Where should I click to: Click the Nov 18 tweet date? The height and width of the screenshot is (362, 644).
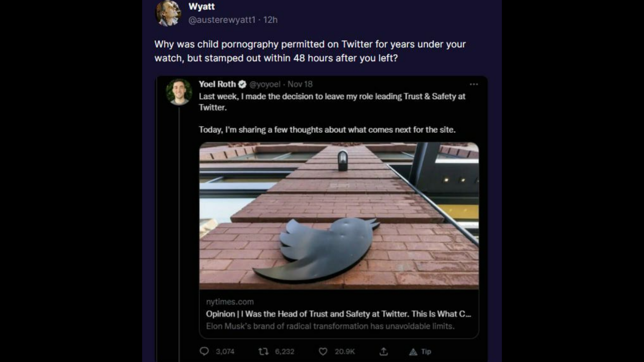[300, 84]
